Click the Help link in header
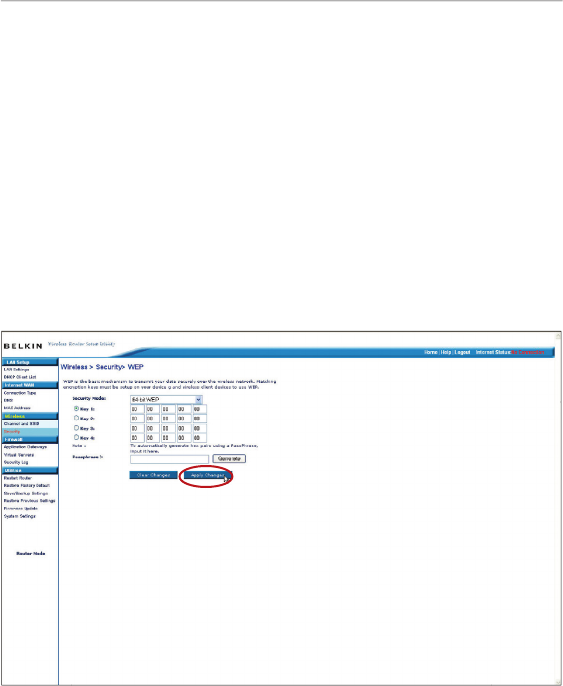563x686 pixels. (446, 352)
